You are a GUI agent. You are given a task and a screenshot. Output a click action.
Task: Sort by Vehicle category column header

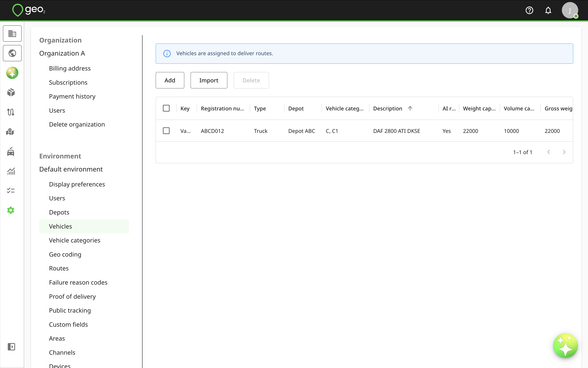(x=345, y=109)
